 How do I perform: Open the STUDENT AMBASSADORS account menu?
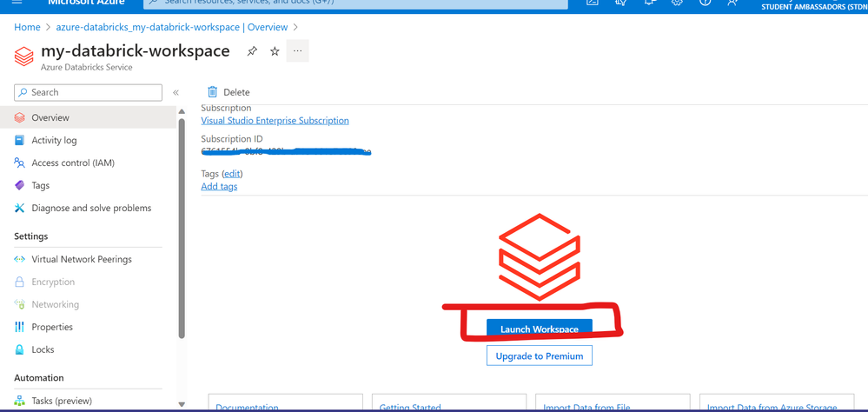coord(815,5)
